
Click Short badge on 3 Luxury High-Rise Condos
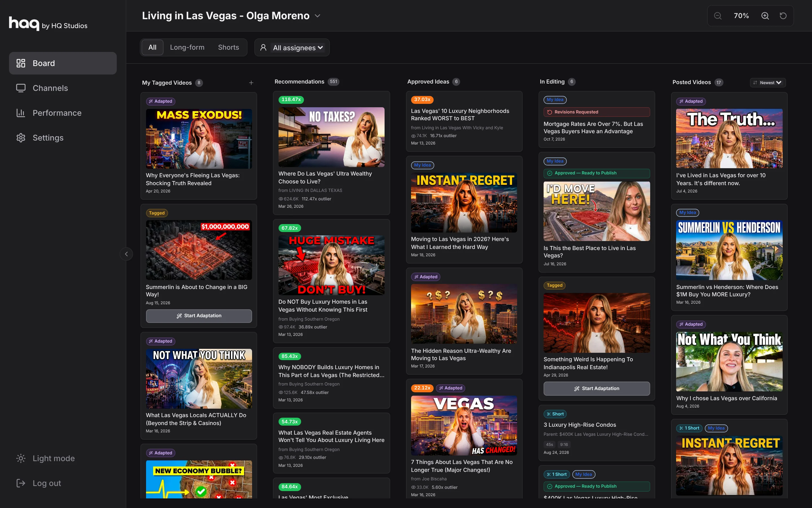555,414
